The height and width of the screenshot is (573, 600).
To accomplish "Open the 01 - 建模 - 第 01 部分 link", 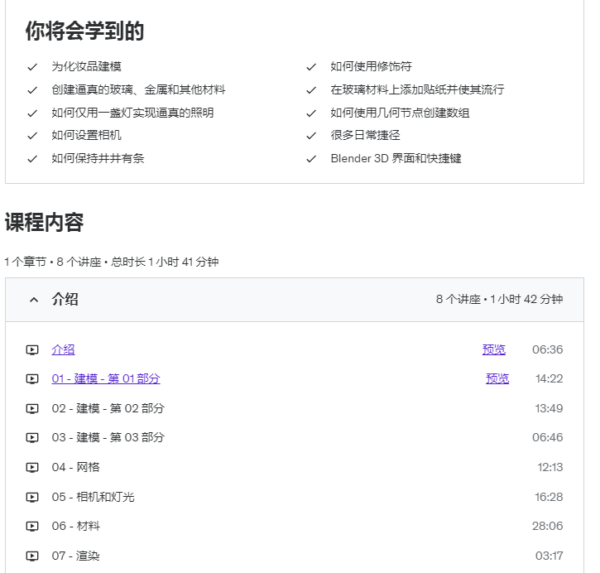I will [x=106, y=379].
